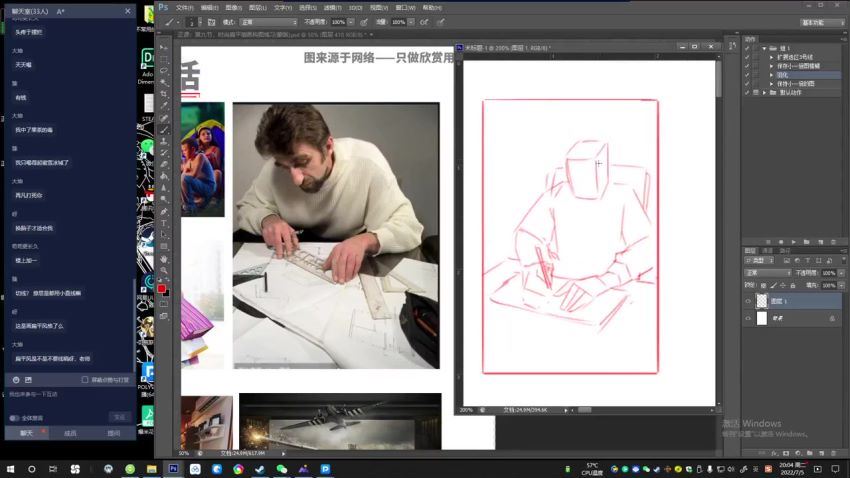The width and height of the screenshot is (850, 478).
Task: Click pressure-for-opacity icon in options bar
Action: coord(364,22)
